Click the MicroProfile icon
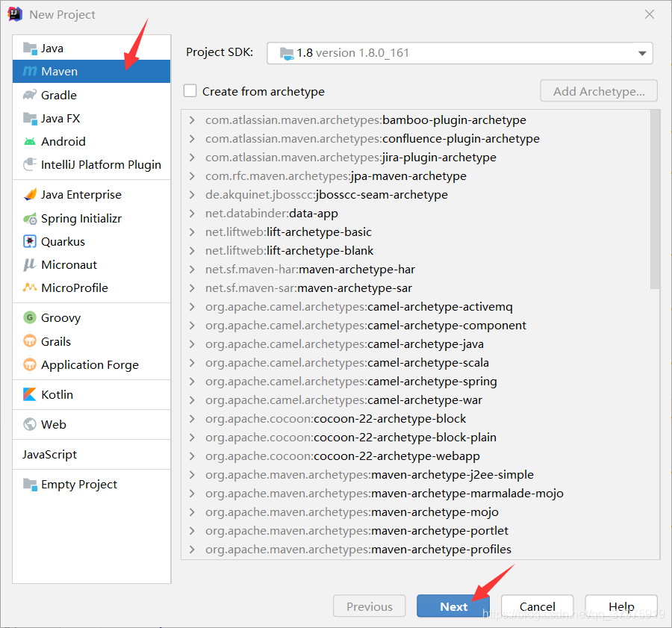Viewport: 672px width, 628px height. point(30,287)
